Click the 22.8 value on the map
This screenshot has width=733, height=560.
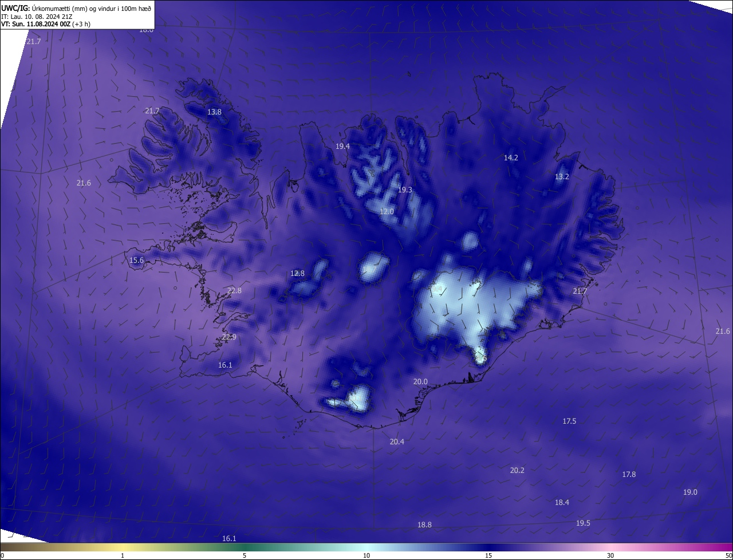click(234, 290)
